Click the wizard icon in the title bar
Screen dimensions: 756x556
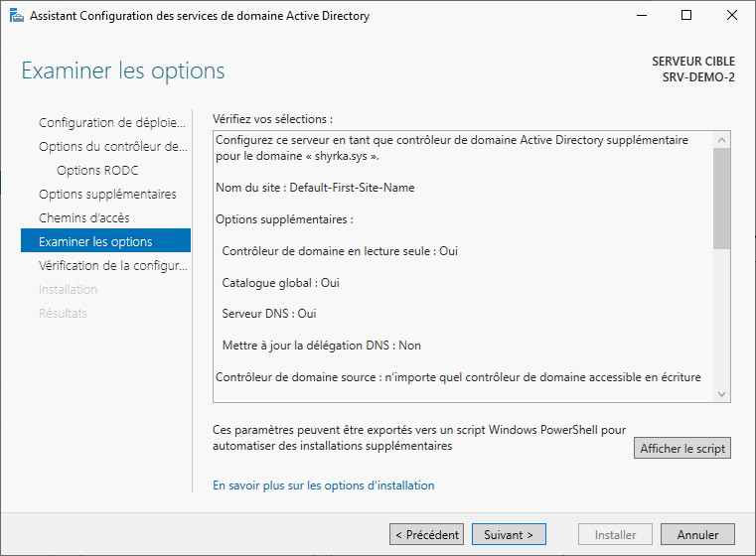pyautogui.click(x=13, y=15)
